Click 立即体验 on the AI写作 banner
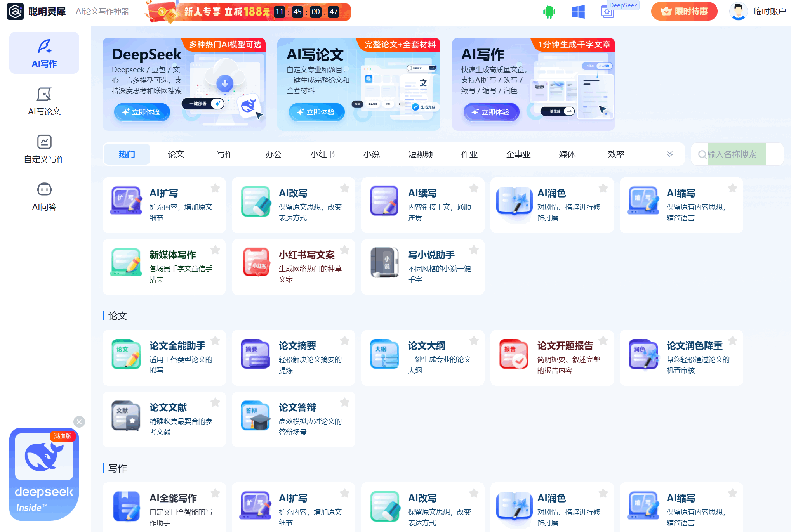 tap(492, 112)
